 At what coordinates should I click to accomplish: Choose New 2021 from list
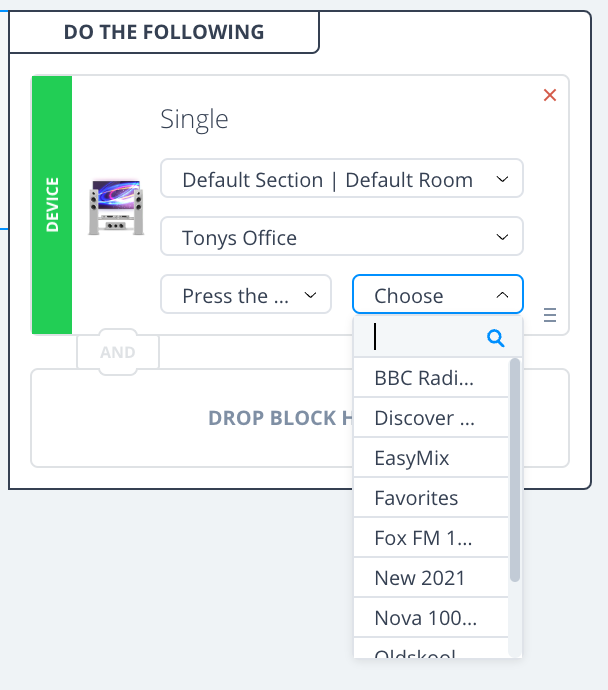click(x=425, y=578)
